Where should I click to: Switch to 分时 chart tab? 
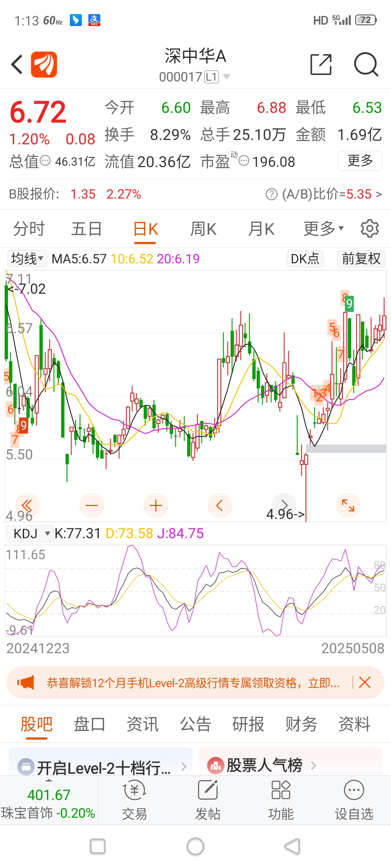[x=29, y=229]
